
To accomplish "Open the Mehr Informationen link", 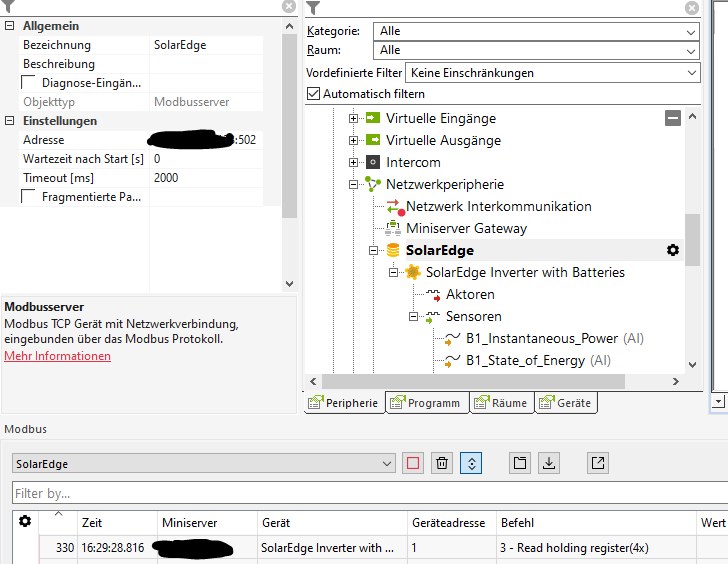I will [58, 356].
